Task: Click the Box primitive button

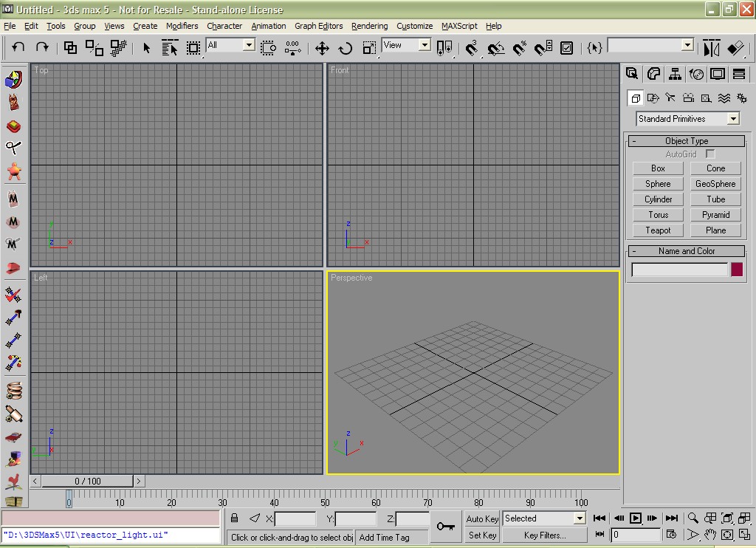Action: click(x=658, y=168)
